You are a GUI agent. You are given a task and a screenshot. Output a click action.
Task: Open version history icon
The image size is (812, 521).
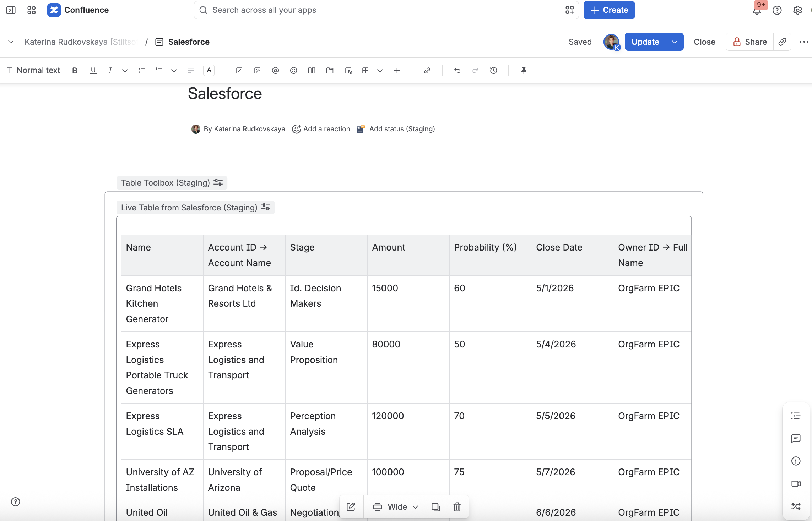493,71
